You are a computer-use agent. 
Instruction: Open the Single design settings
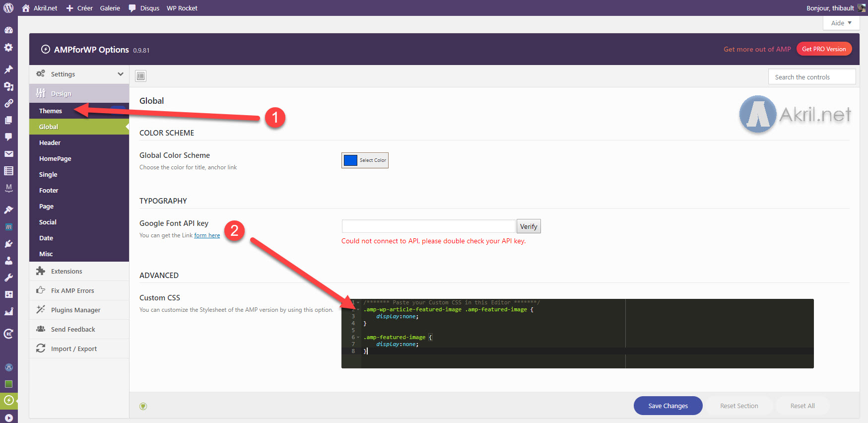(79, 174)
